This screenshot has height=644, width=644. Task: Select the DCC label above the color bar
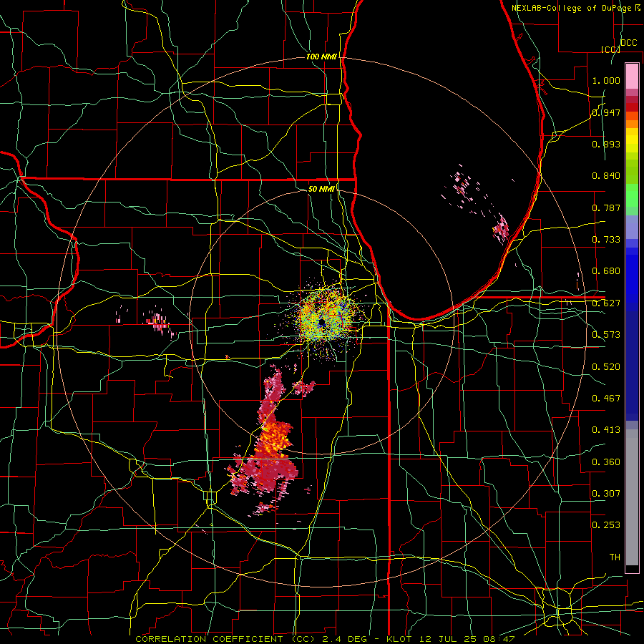(x=628, y=43)
